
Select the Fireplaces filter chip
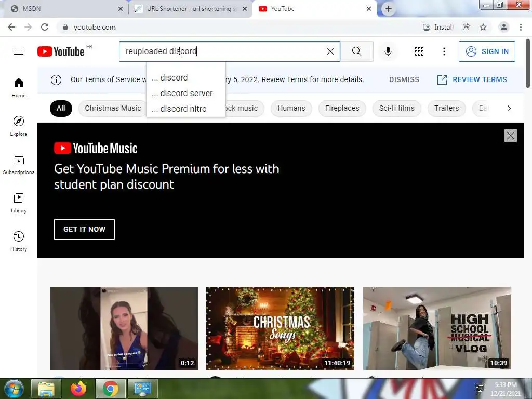[x=342, y=108]
